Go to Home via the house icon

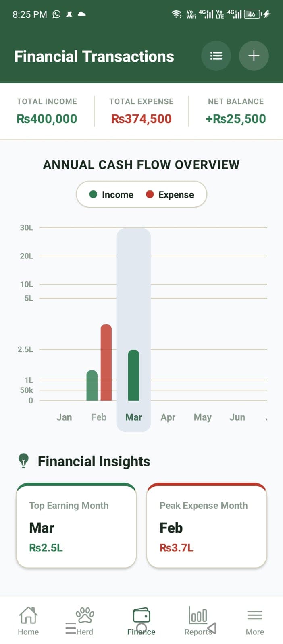pos(28,615)
